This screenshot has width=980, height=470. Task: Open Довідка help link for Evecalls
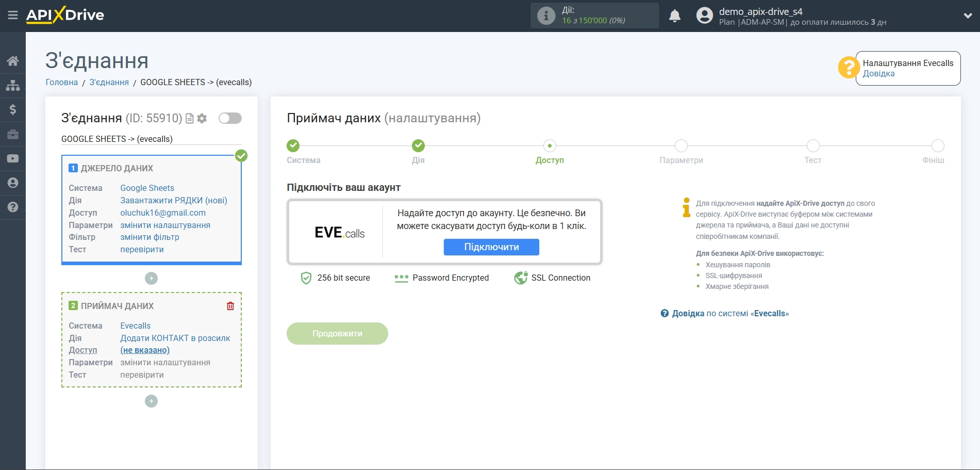pos(878,74)
